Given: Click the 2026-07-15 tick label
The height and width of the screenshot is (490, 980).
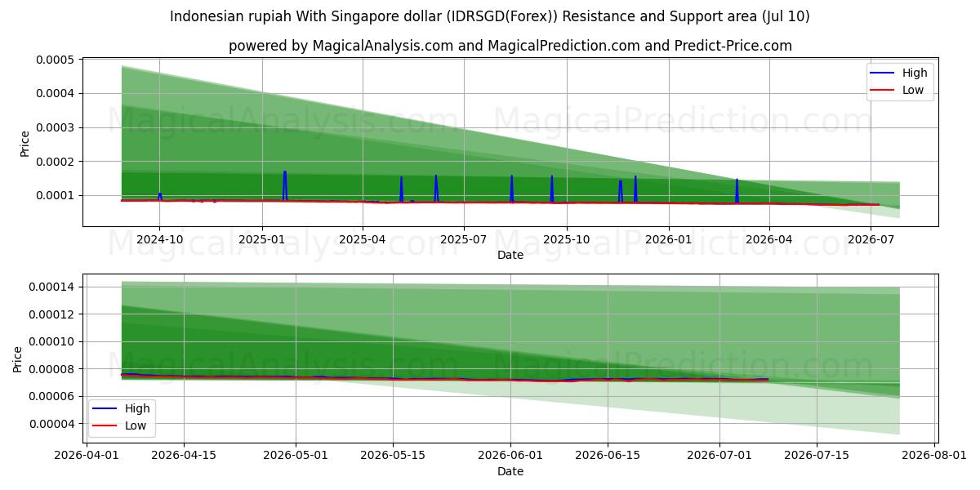Looking at the screenshot, I should [x=817, y=456].
